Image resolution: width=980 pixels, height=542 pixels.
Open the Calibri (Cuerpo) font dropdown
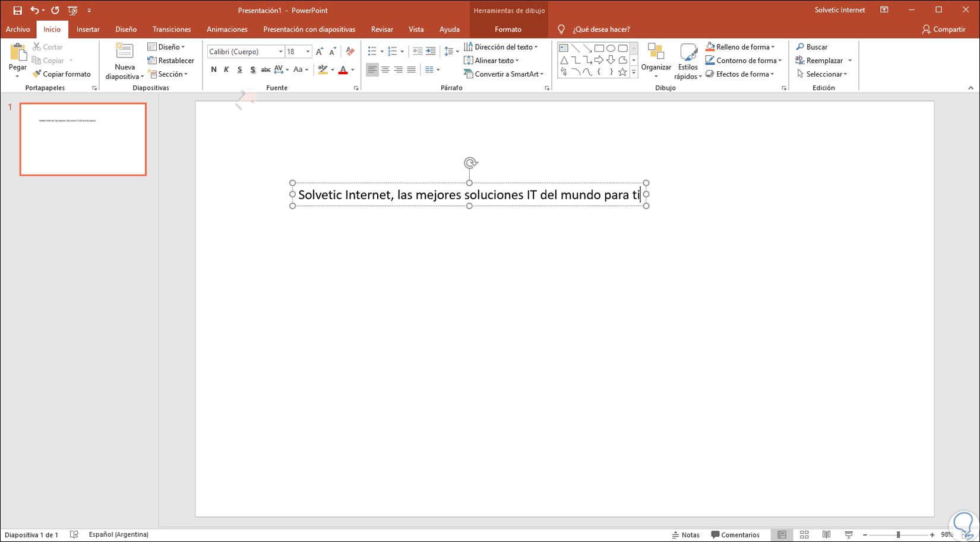point(281,52)
